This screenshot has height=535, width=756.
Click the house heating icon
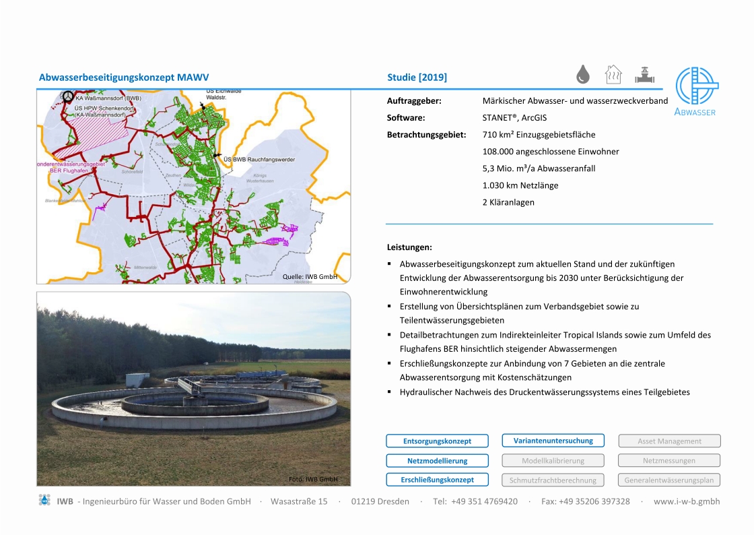pos(613,74)
